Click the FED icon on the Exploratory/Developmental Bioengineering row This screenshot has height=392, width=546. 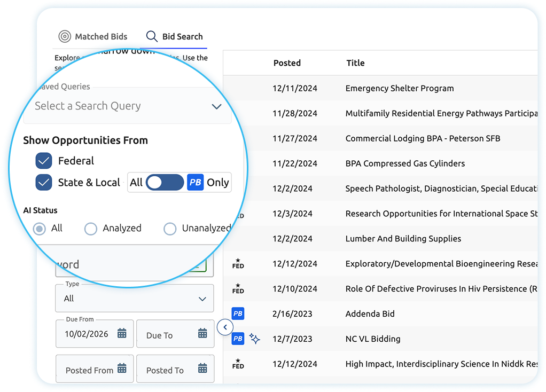(x=238, y=263)
